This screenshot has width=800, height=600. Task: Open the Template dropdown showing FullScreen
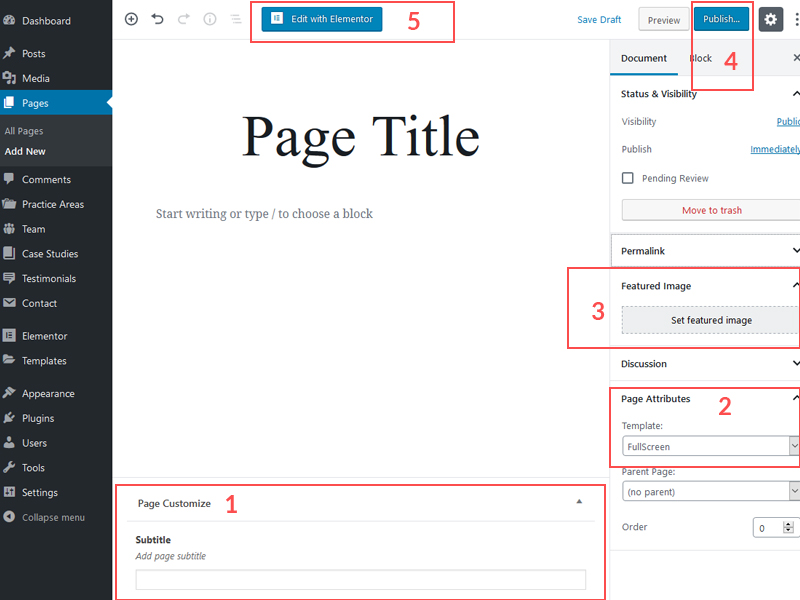(x=709, y=446)
